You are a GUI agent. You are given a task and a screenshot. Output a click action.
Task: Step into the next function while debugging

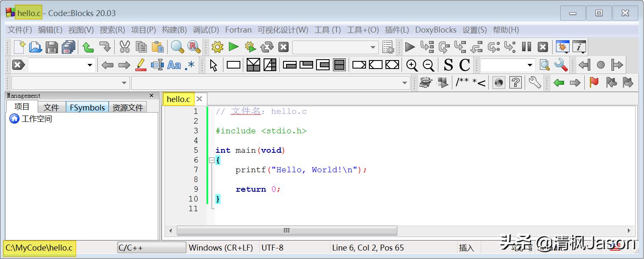click(460, 47)
